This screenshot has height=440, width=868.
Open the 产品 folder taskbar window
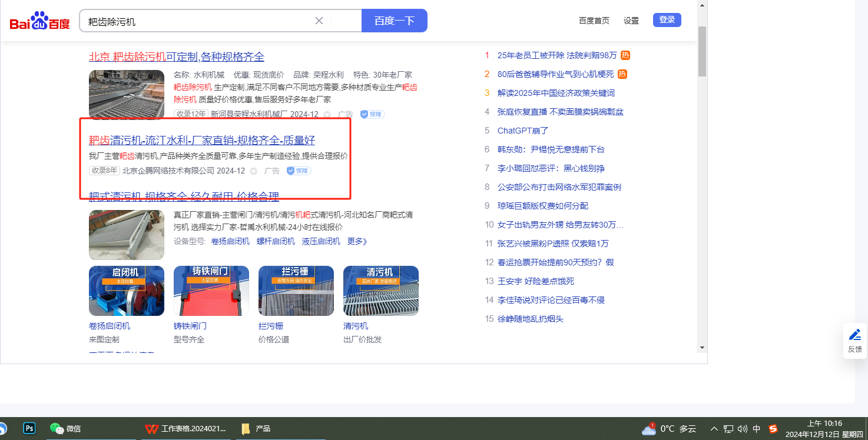click(x=256, y=428)
